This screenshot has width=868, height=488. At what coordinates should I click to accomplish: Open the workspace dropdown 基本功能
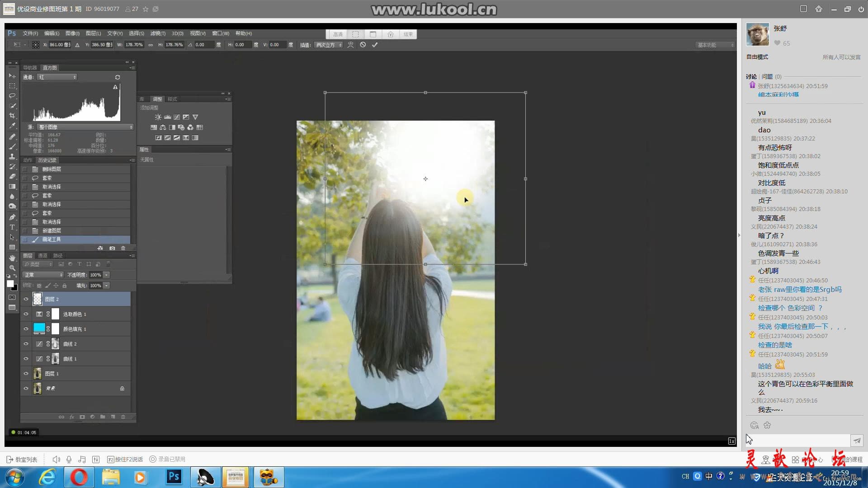(x=715, y=45)
